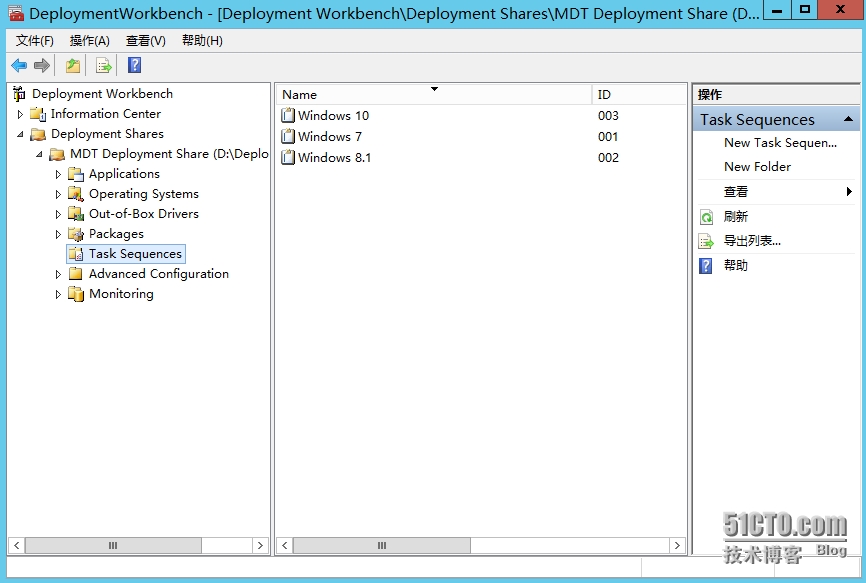
Task: Click ID value 003
Action: click(x=608, y=115)
